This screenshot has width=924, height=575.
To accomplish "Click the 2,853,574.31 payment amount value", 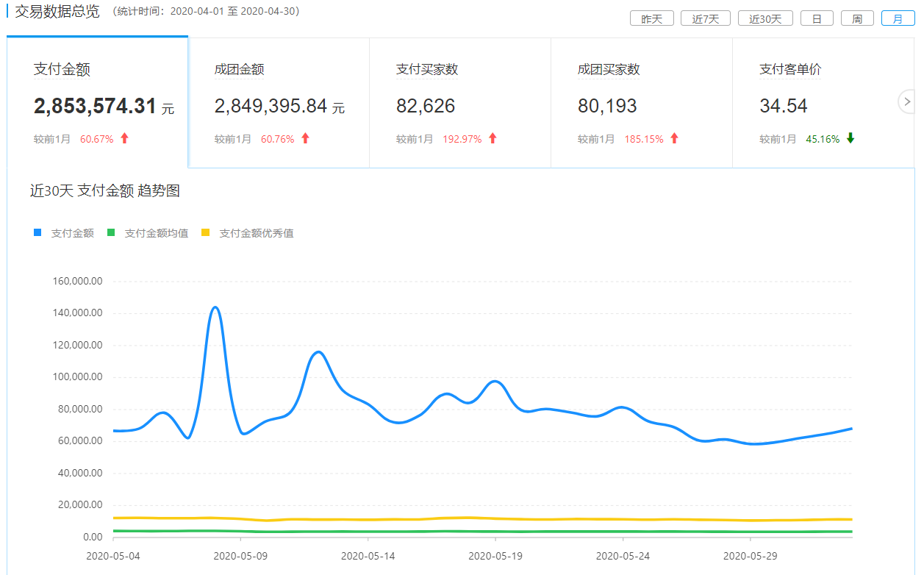I will tap(95, 106).
